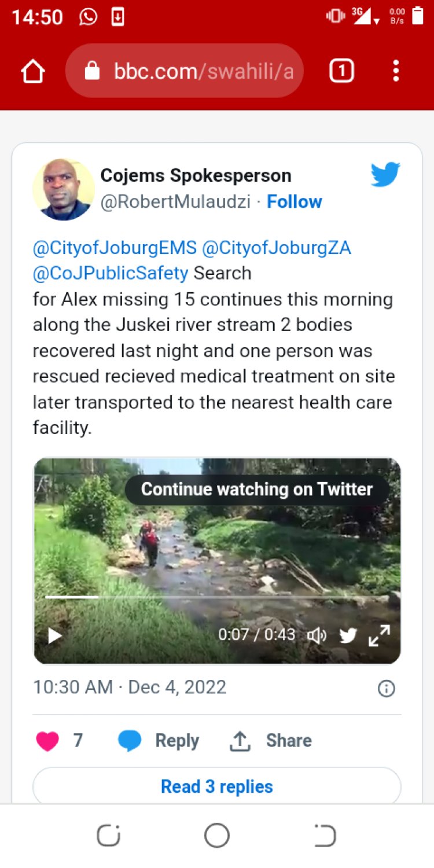Follow @RobertMulaudzi on Twitter

click(x=294, y=201)
